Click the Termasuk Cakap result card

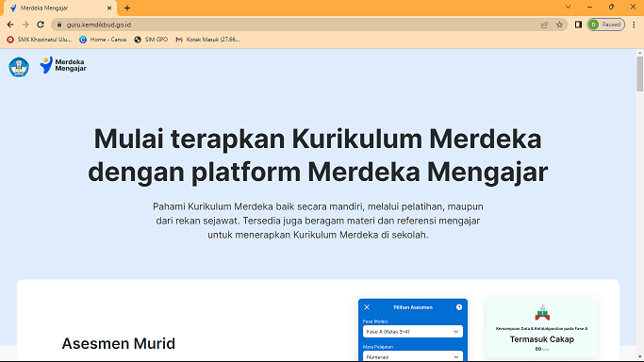click(542, 328)
